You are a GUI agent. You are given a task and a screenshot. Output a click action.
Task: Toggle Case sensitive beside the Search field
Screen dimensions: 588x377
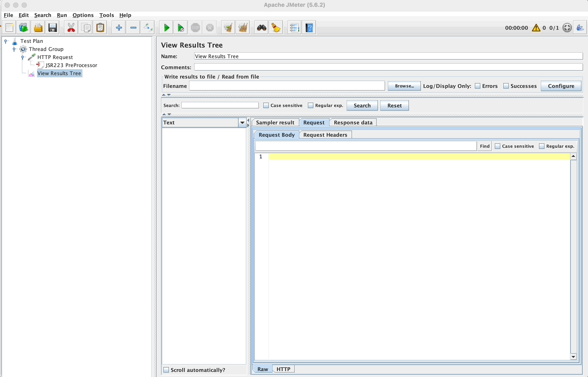pos(266,106)
